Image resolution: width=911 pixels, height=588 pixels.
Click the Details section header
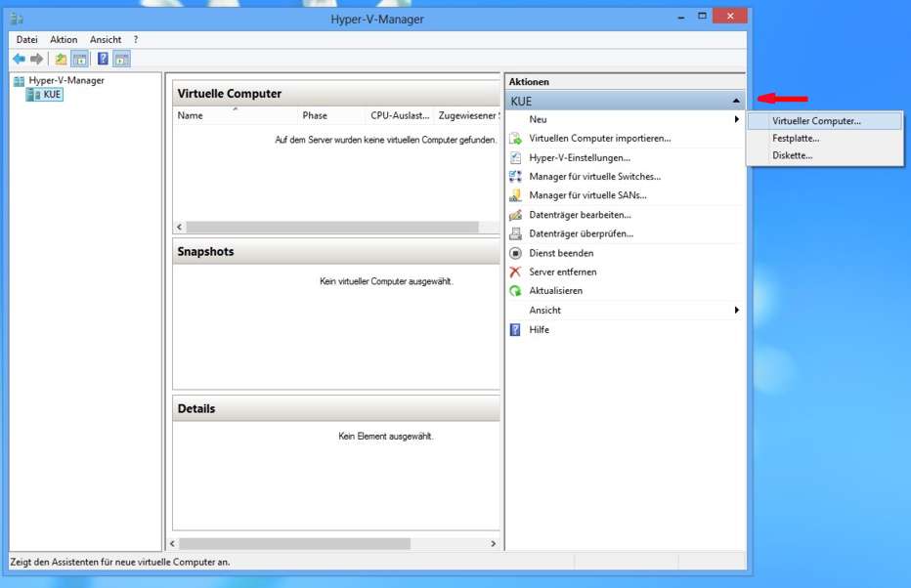click(336, 408)
